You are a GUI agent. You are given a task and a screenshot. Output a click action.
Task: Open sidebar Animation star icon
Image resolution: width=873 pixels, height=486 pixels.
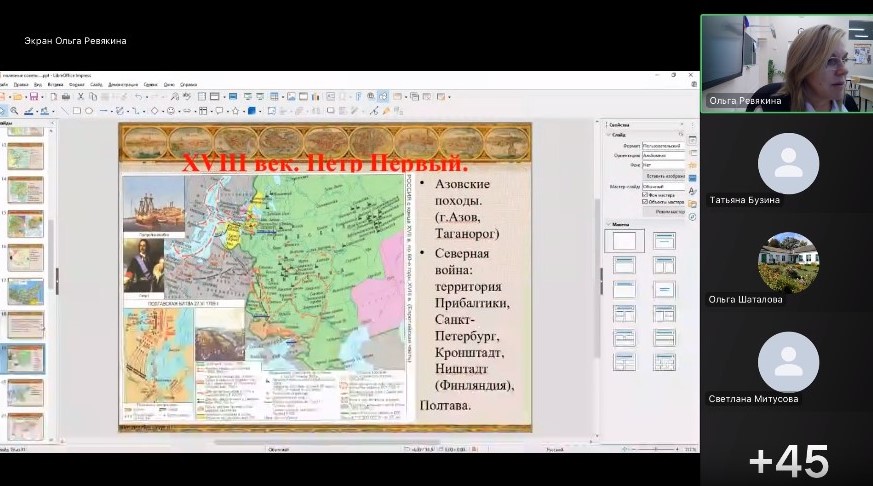pos(692,165)
